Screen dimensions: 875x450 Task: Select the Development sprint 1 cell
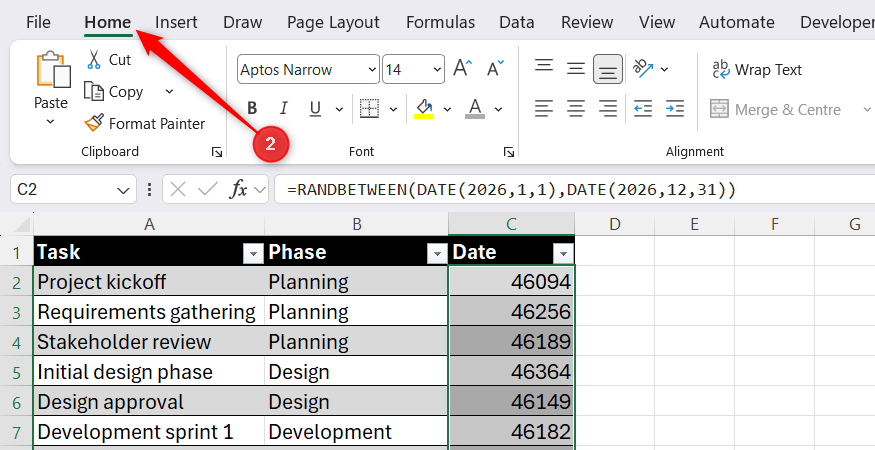pos(148,432)
